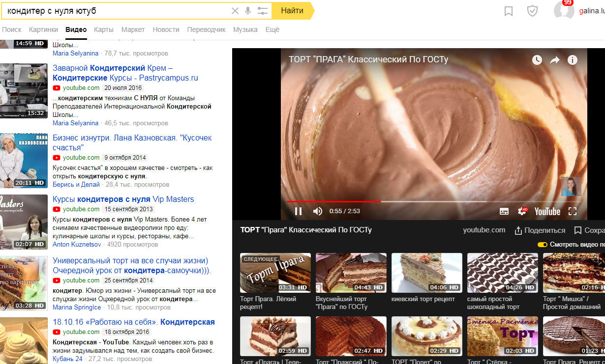Click the channel avatar watermark in the video
The image size is (605, 364).
click(571, 186)
